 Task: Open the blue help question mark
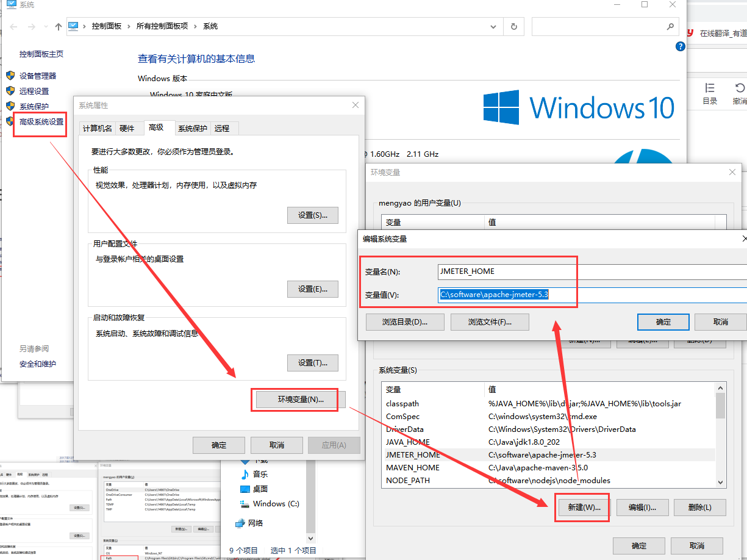[681, 47]
